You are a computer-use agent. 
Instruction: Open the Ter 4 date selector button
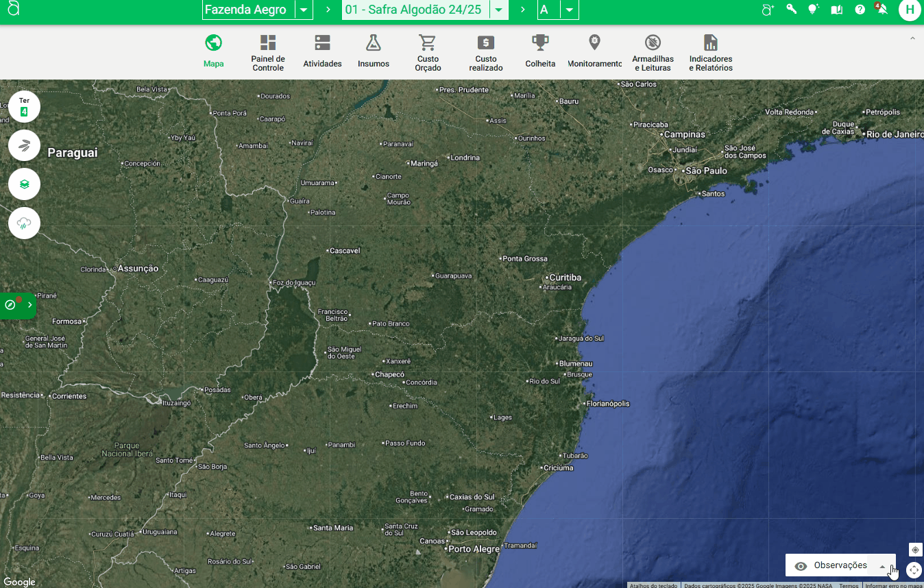24,106
